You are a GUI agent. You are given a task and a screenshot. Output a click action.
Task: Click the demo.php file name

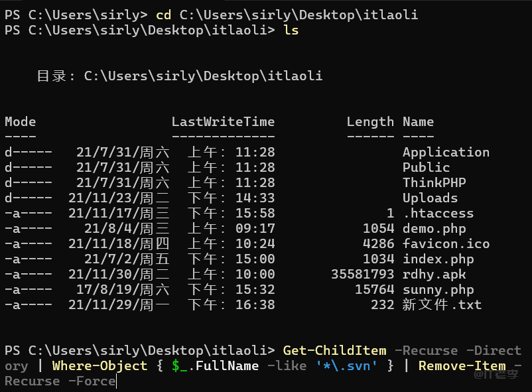click(434, 229)
